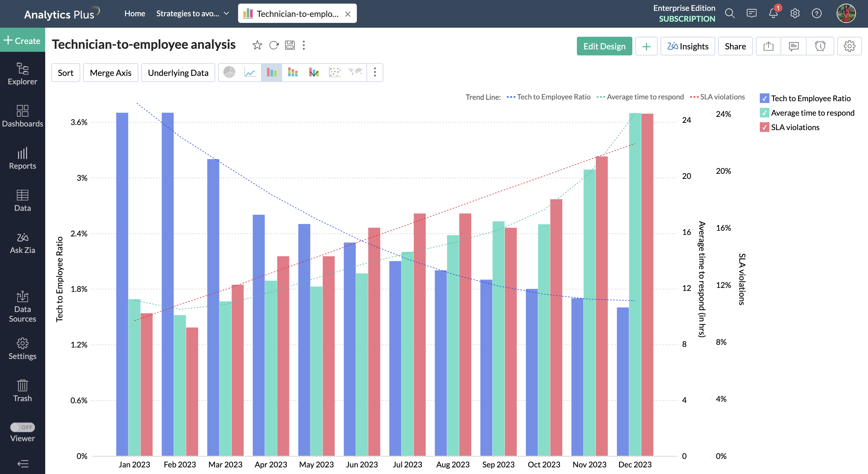The width and height of the screenshot is (868, 474).
Task: Go to the Home tab
Action: click(134, 14)
